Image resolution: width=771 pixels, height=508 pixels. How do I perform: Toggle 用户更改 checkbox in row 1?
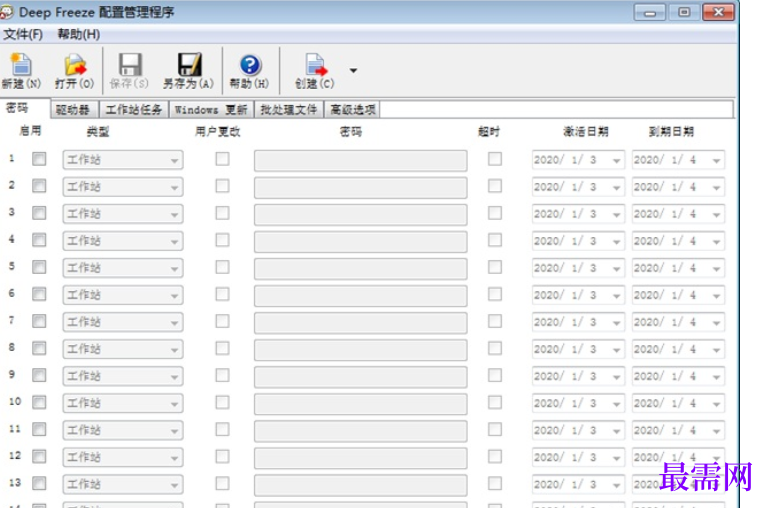[x=222, y=159]
